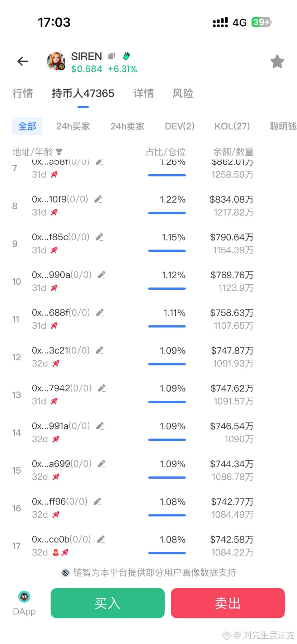Switch to the 风险 tab
The height and width of the screenshot is (644, 297).
pos(183,94)
